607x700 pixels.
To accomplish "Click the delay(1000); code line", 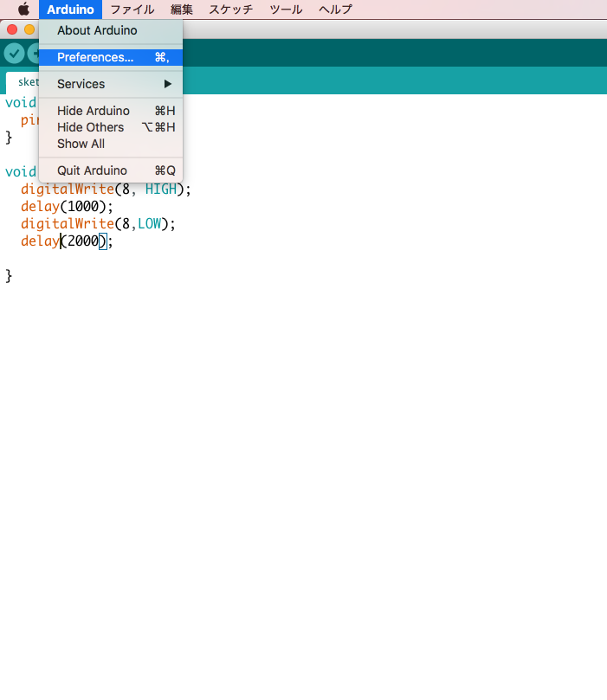I will (67, 207).
